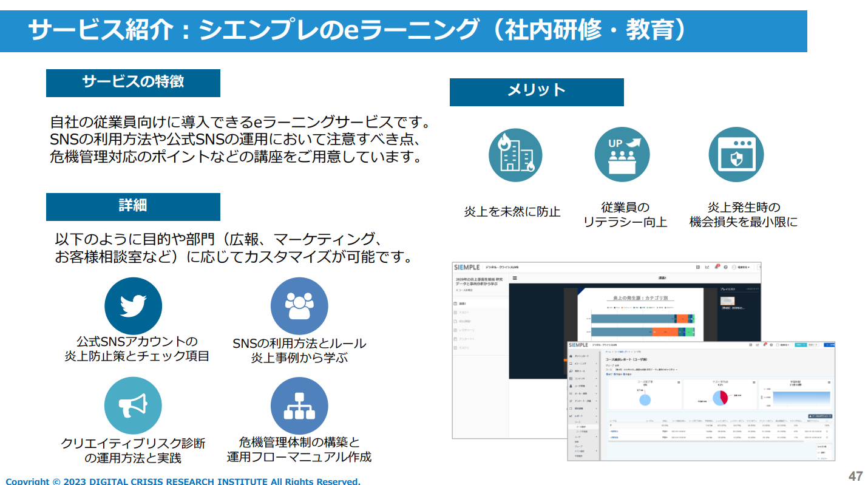Viewport: 868px width, 485px height.
Task: Click the Twitter bird icon
Action: 133,305
